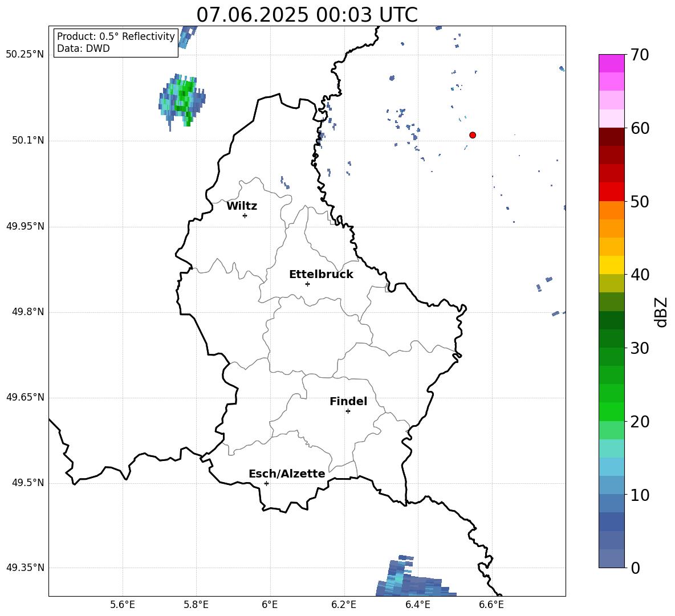Click the Esch/Alzette station cross marker
The width and height of the screenshot is (675, 616).
coord(266,483)
